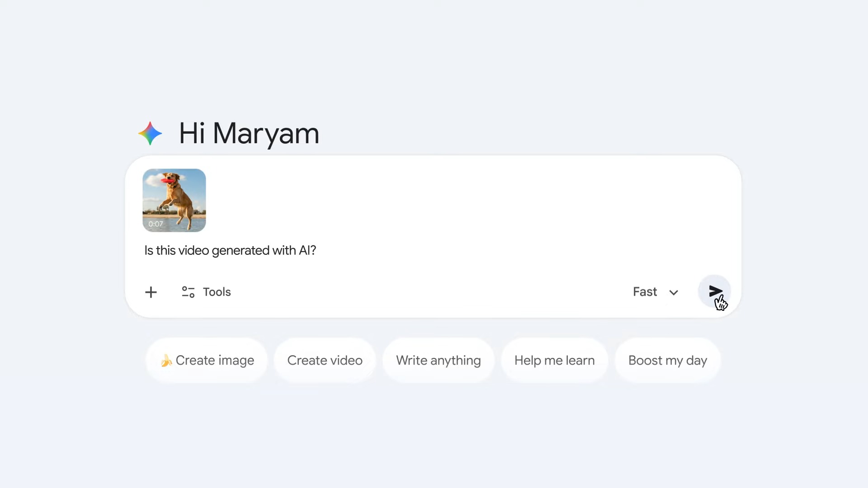The image size is (868, 488).
Task: Click the Gemini sparkle logo icon
Action: click(x=150, y=133)
